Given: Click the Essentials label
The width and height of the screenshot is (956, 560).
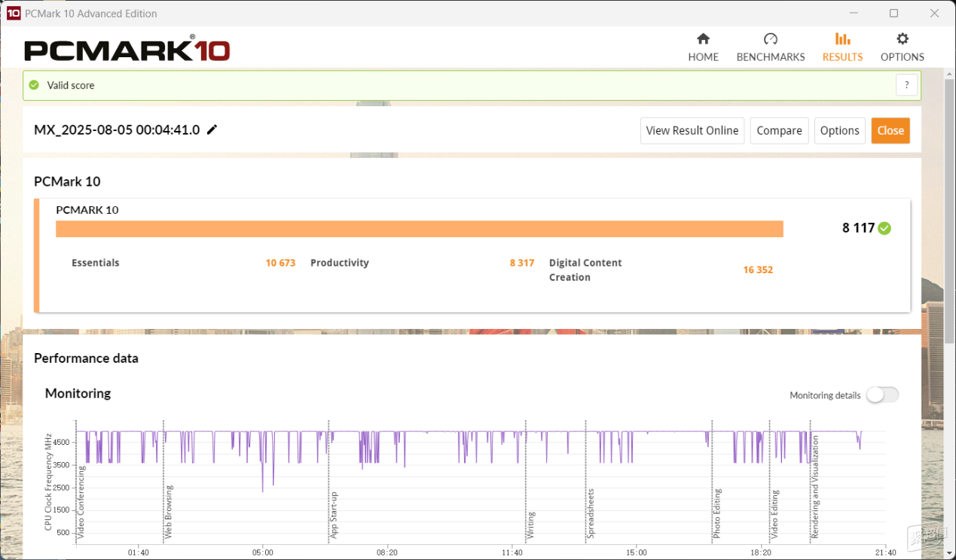Looking at the screenshot, I should (96, 263).
